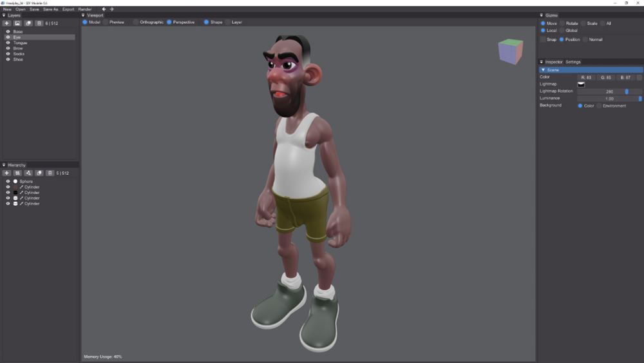The width and height of the screenshot is (644, 363).
Task: Toggle visibility of Brow layer
Action: 8,48
